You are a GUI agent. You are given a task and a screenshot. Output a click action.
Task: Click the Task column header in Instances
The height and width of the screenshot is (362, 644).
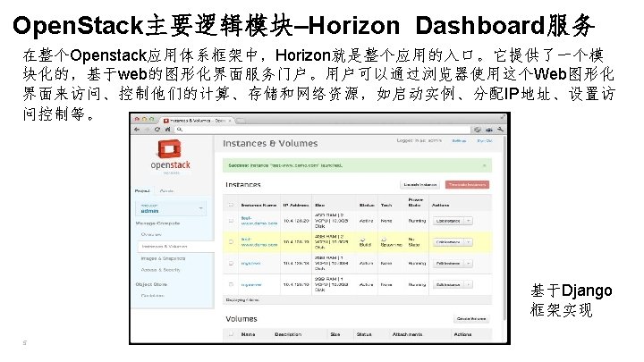click(386, 205)
